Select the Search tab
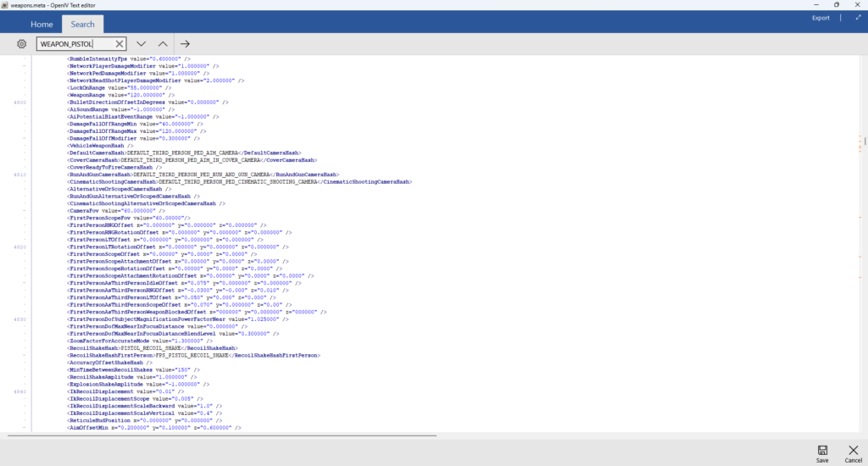868x466 pixels. click(x=82, y=25)
